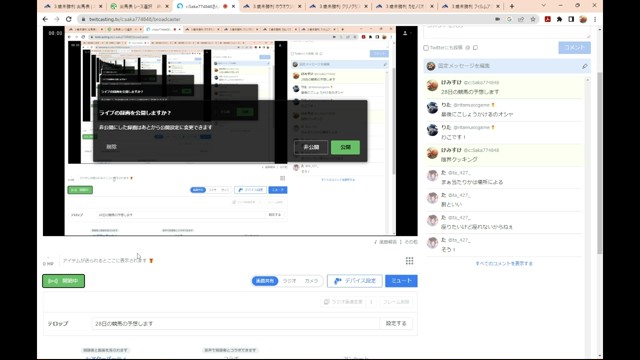Click the ミュート button
Viewport: 640px width, 360px height.
coord(401,281)
